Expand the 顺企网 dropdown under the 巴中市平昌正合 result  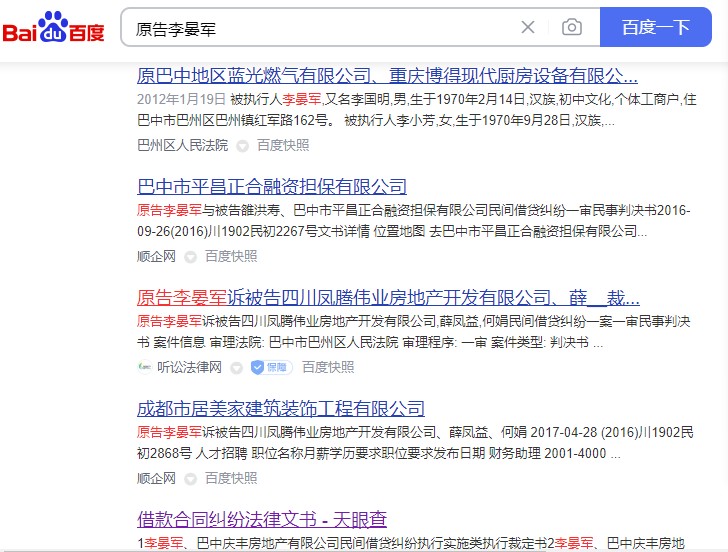(x=190, y=257)
